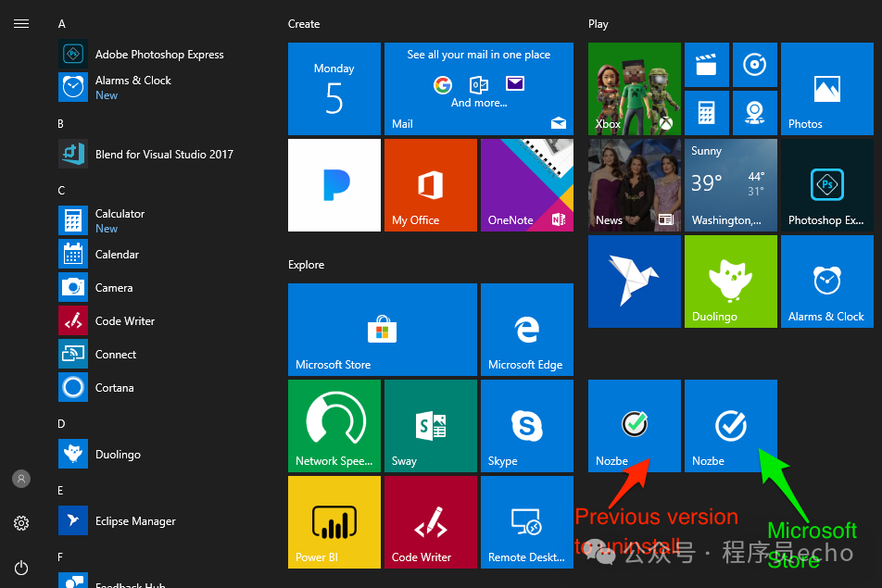Screen dimensions: 882x588
Task: Open the Groove Music small tile
Action: (754, 65)
